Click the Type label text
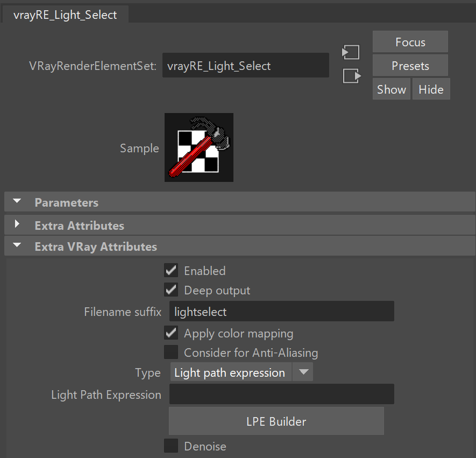476x458 pixels. coord(148,372)
